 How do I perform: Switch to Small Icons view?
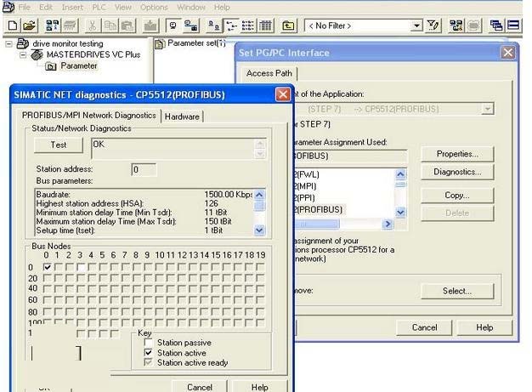pyautogui.click(x=231, y=26)
